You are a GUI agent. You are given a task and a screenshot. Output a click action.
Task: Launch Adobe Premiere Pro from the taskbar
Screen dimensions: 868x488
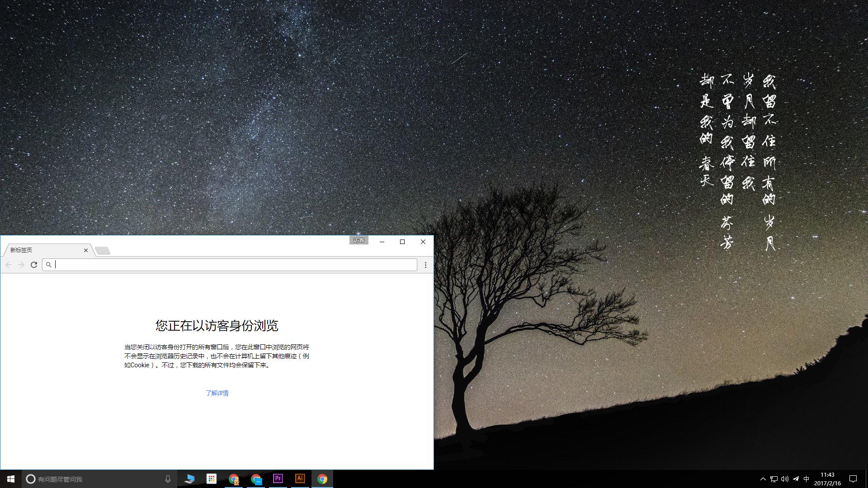(x=278, y=479)
